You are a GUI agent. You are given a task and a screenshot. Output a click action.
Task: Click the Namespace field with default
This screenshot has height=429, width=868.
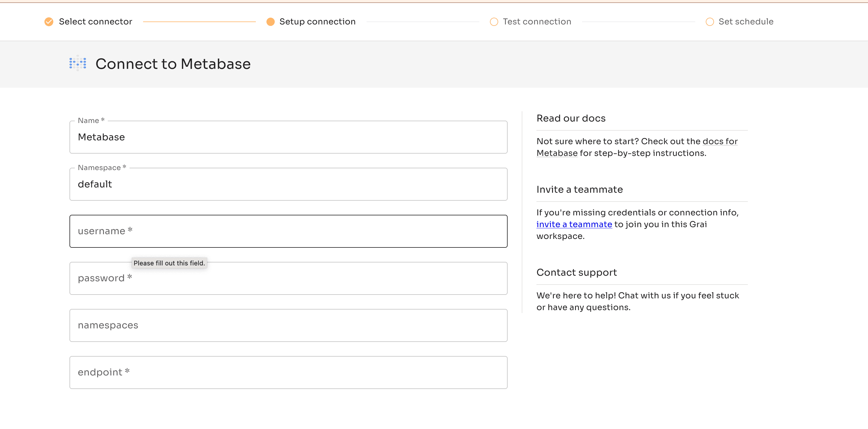click(288, 184)
